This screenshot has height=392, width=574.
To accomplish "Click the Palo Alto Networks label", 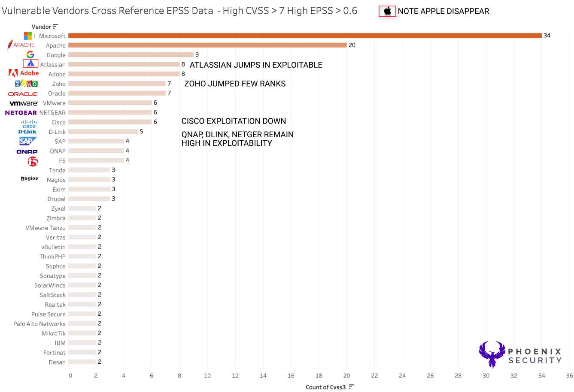I will pos(39,324).
